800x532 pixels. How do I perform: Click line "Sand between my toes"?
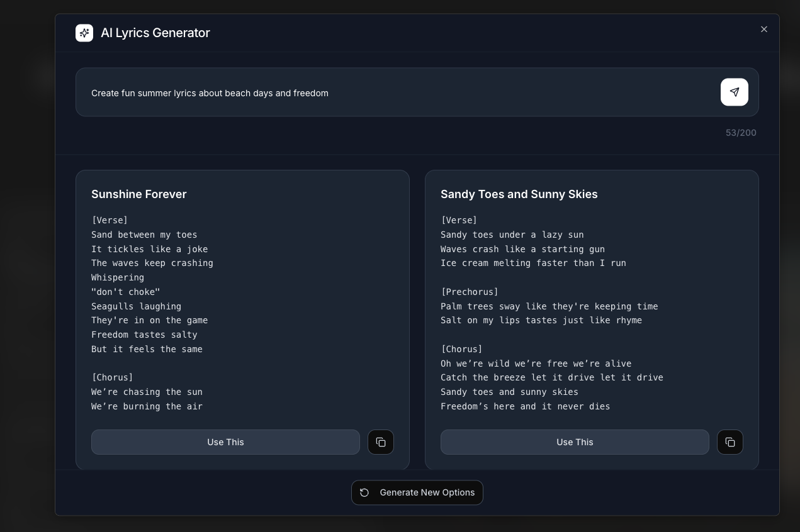pos(144,235)
